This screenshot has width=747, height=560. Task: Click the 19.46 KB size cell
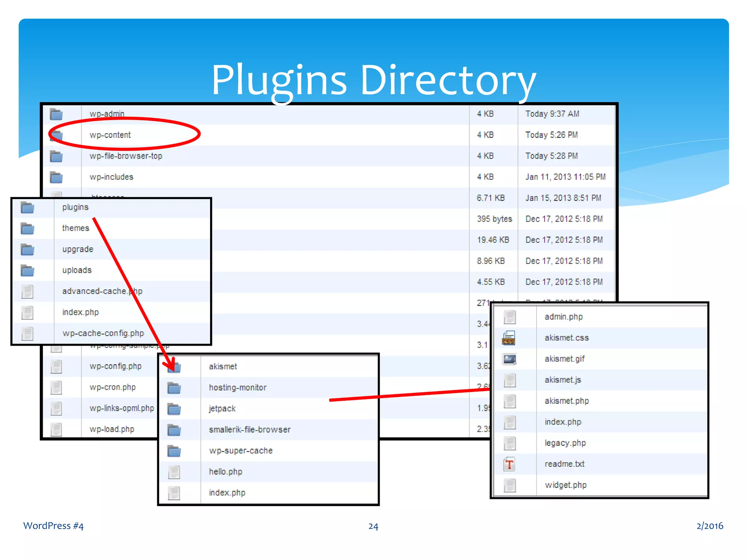coord(493,240)
